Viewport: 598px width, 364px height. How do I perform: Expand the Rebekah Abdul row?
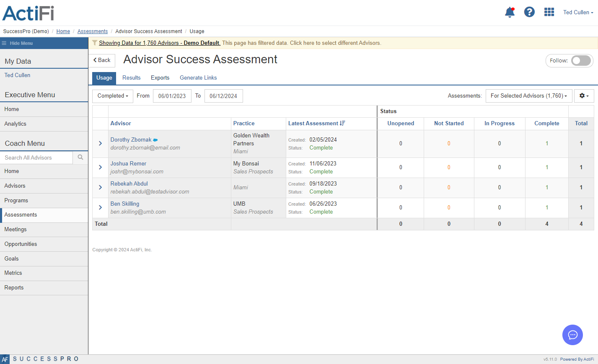[x=100, y=187]
